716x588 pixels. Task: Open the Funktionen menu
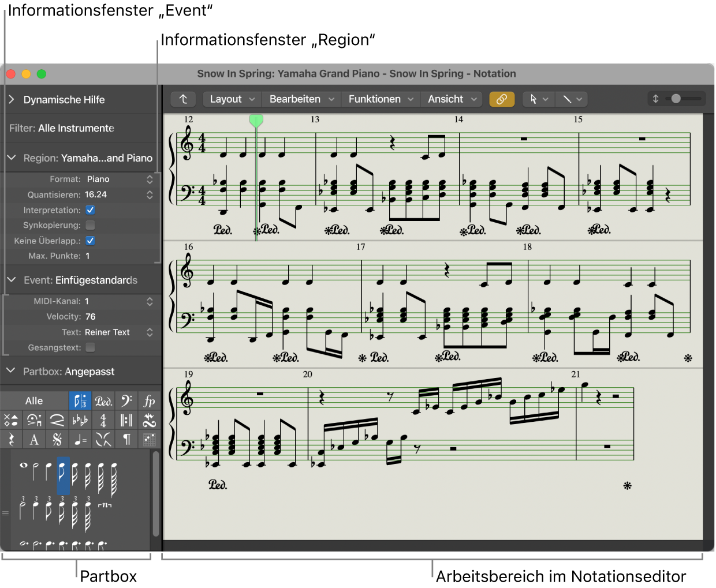[x=379, y=99]
